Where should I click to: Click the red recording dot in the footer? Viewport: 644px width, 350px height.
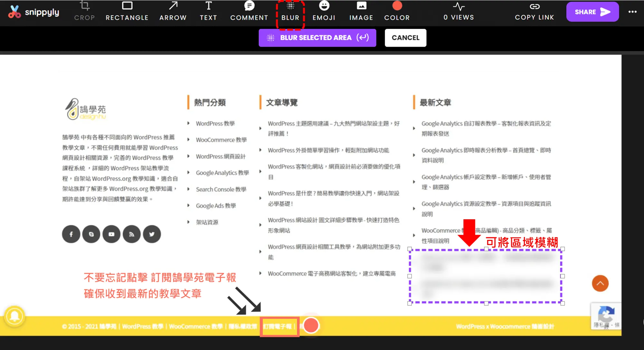(x=311, y=326)
